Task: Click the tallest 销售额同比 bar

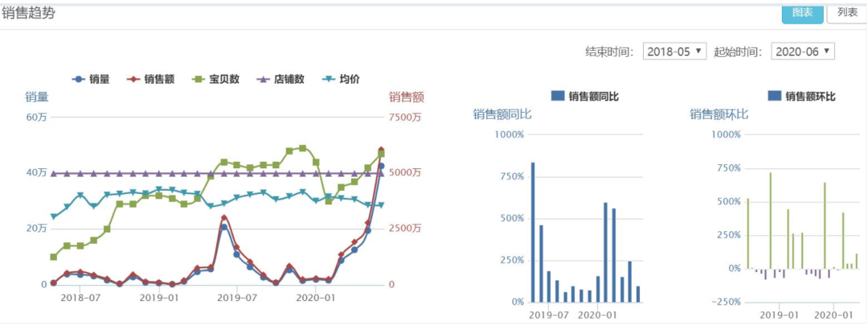Action: point(533,233)
